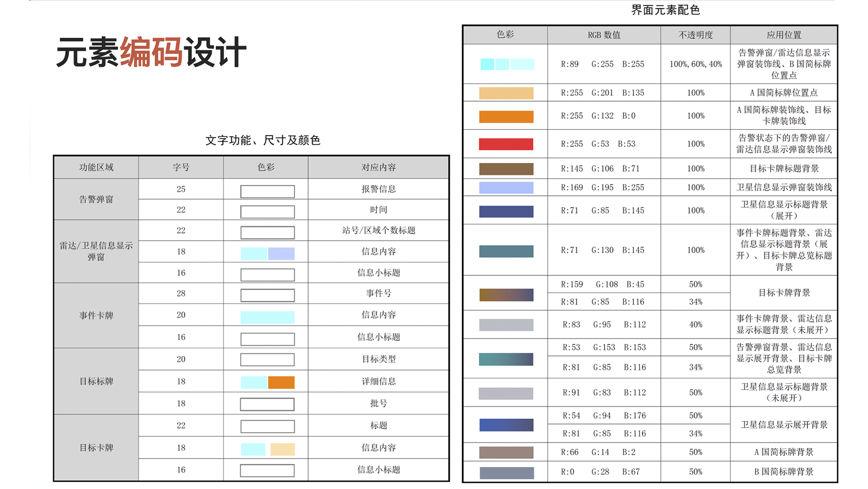Image resolution: width=868 pixels, height=489 pixels.
Task: Pick the lavender swatch in the 文字功能 table
Action: coord(281,254)
